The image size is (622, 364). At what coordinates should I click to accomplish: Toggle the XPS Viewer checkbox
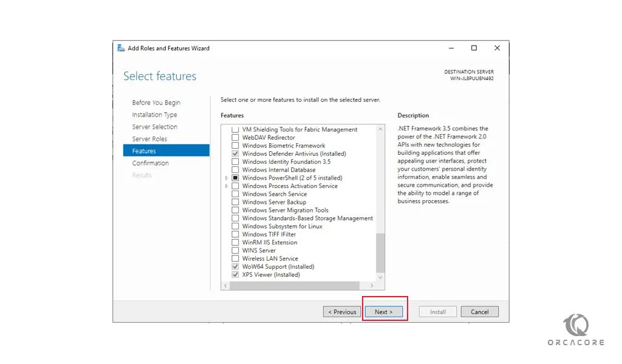235,274
